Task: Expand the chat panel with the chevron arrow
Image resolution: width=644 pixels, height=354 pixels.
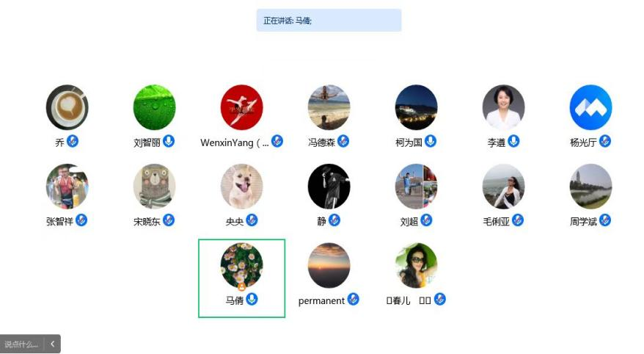Action: click(x=52, y=344)
